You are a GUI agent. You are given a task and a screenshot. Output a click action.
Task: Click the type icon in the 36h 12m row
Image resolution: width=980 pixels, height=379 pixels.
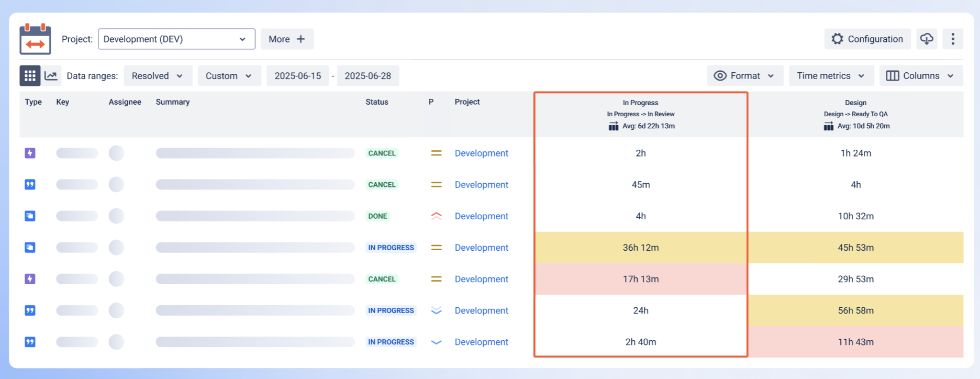pos(30,247)
